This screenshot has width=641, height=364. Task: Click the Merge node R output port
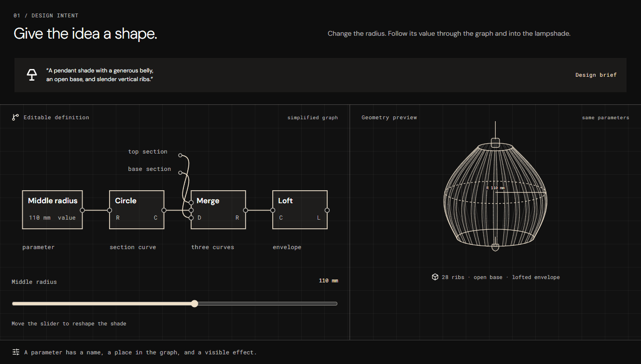pyautogui.click(x=246, y=210)
